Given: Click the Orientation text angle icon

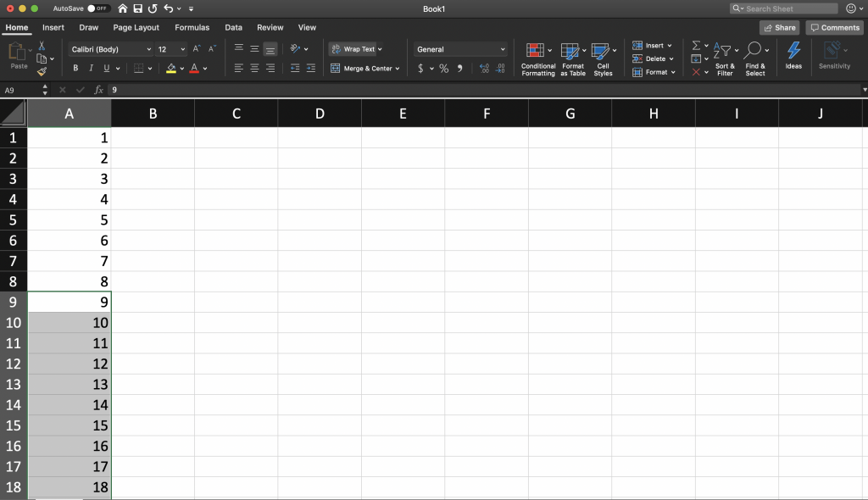Looking at the screenshot, I should point(295,48).
